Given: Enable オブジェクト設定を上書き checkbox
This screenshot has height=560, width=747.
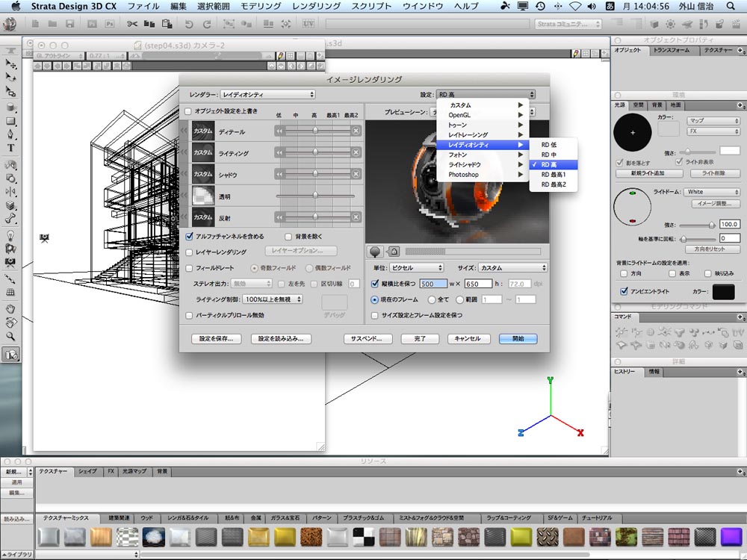Looking at the screenshot, I should [x=188, y=111].
